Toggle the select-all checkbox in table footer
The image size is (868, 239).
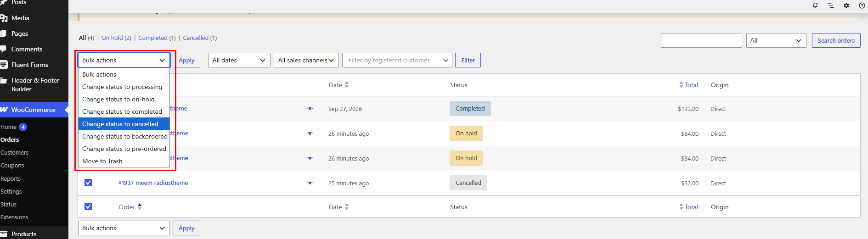point(88,206)
